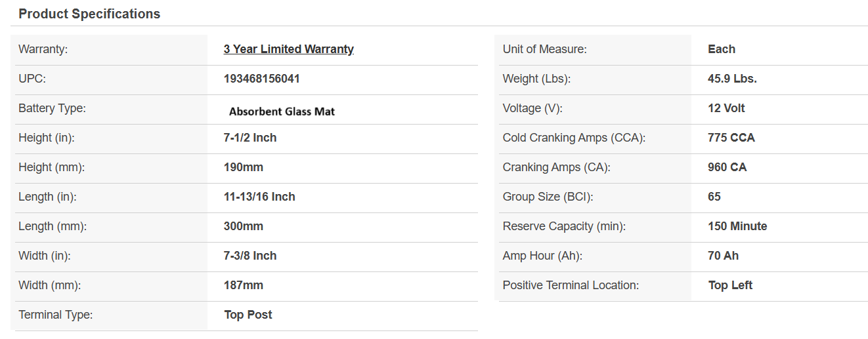
Task: Click the 7-3/8 Inch width value
Action: (250, 256)
